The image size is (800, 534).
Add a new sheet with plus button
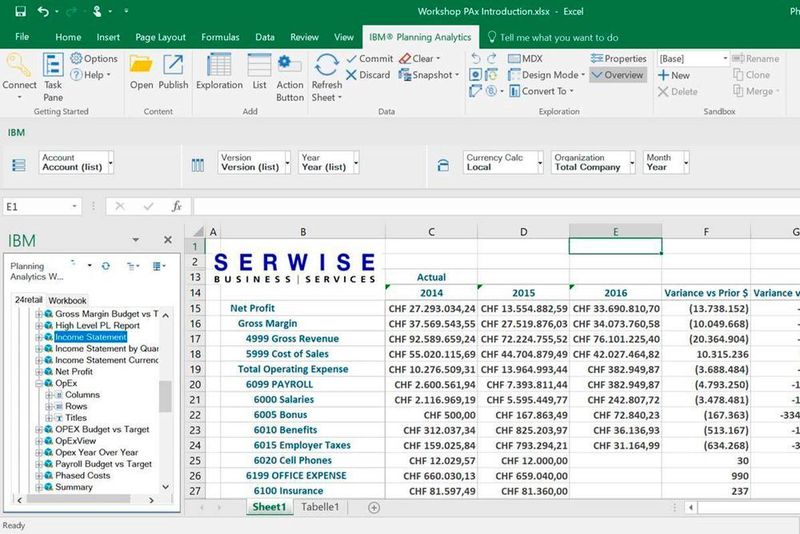tap(374, 507)
